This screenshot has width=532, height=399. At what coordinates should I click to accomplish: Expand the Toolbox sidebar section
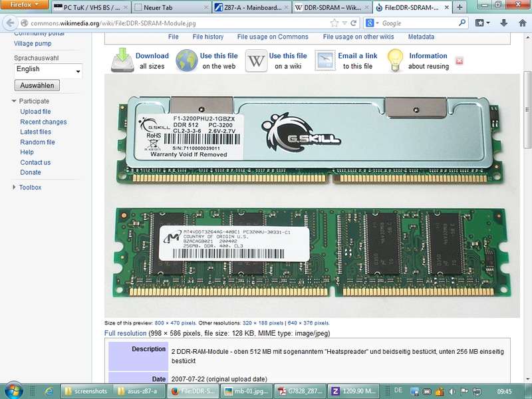click(x=27, y=188)
